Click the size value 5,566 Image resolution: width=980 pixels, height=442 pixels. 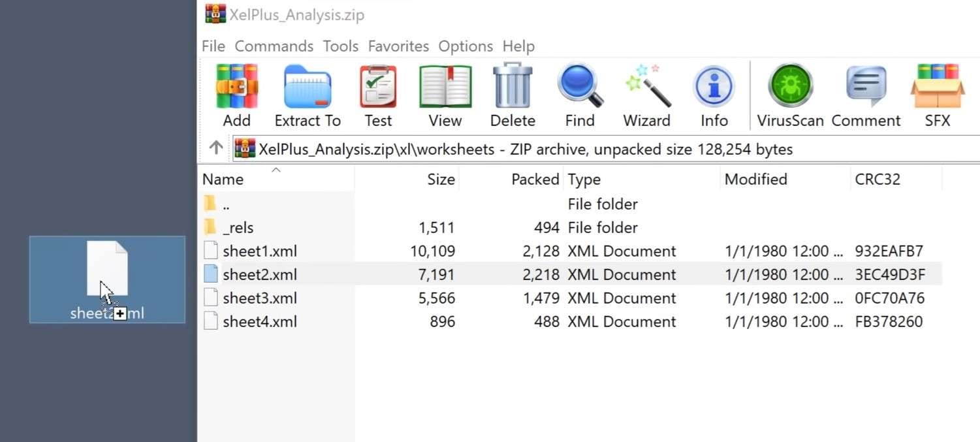pyautogui.click(x=436, y=298)
